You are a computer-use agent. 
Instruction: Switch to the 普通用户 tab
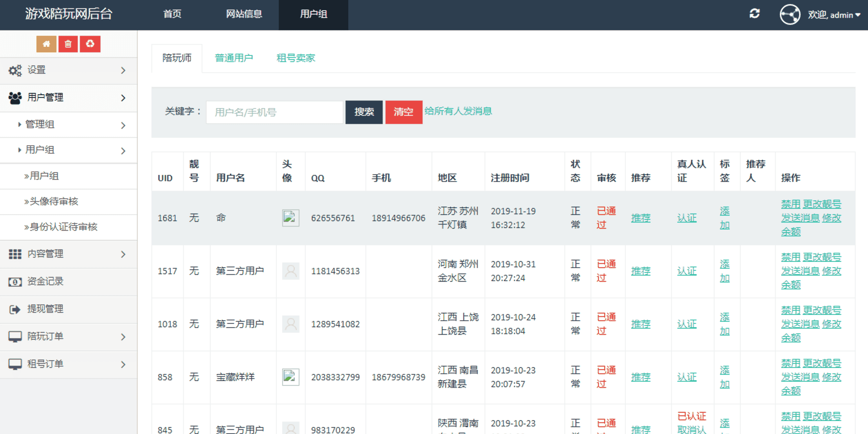(x=234, y=58)
